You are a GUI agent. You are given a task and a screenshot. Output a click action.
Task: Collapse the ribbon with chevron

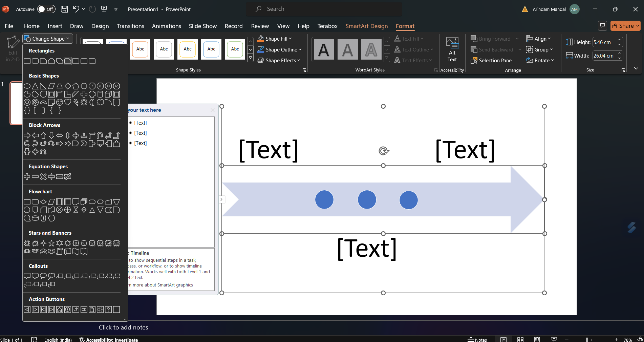[x=636, y=68]
